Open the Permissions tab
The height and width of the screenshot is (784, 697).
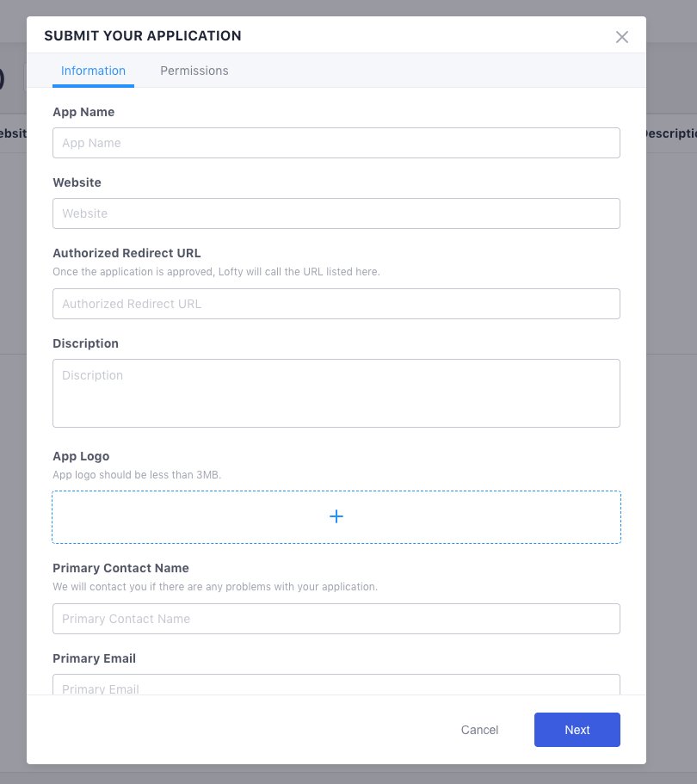(194, 71)
